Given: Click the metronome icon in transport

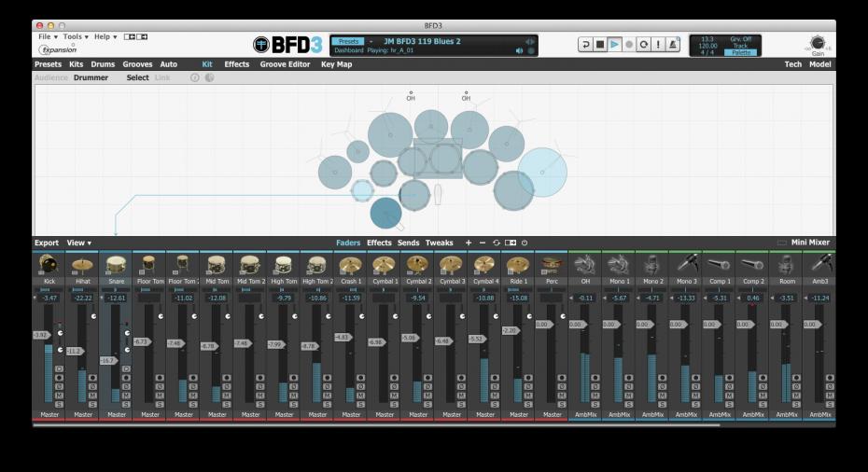Looking at the screenshot, I should coord(673,44).
